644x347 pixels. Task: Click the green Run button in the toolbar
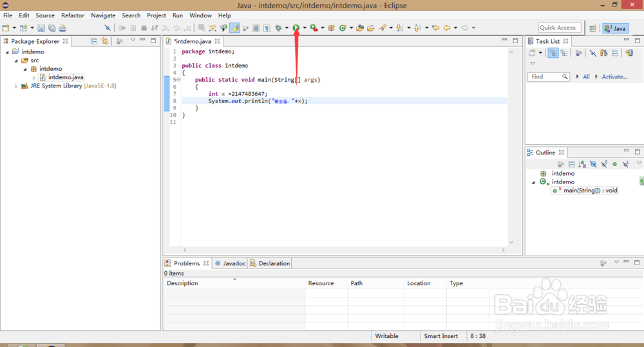[296, 28]
